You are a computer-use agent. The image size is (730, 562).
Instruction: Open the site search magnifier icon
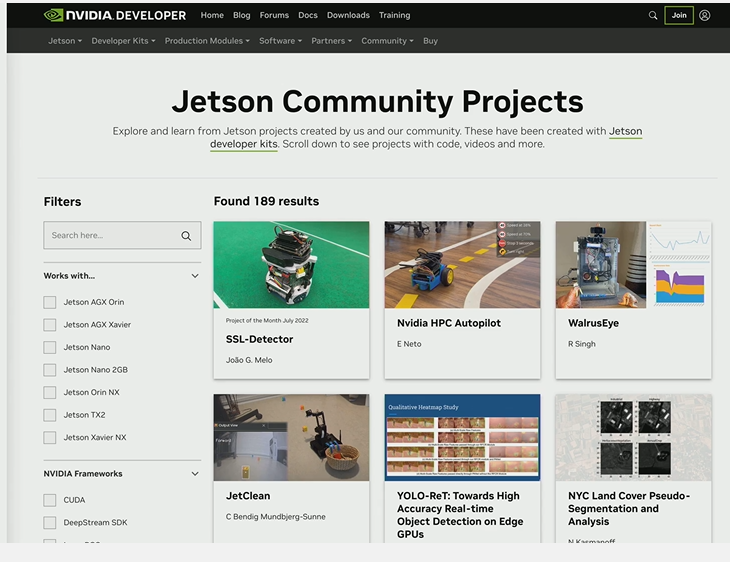[653, 15]
